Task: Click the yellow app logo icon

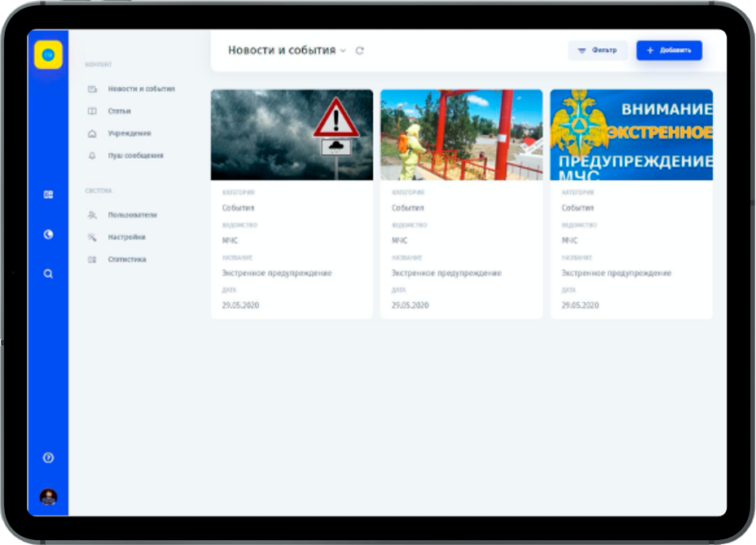Action: click(x=48, y=55)
